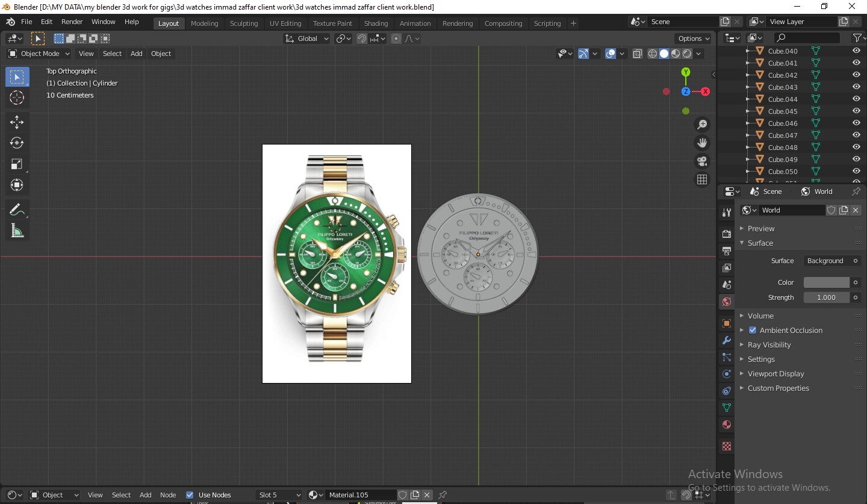Viewport: 867px width, 504px height.
Task: Switch orthographic/perspective grid icon
Action: click(x=702, y=180)
